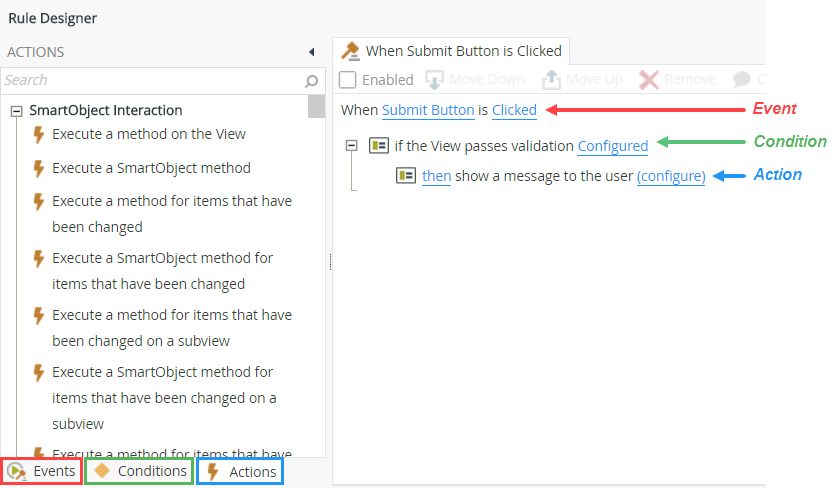Collapse the SmartObject Interaction group
This screenshot has height=488, width=833.
tap(16, 111)
